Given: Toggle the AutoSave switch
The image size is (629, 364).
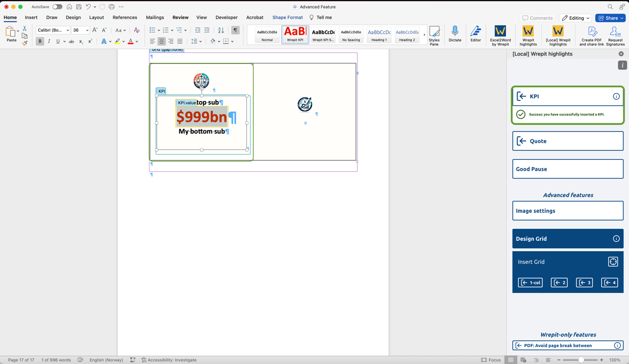Looking at the screenshot, I should click(x=57, y=7).
